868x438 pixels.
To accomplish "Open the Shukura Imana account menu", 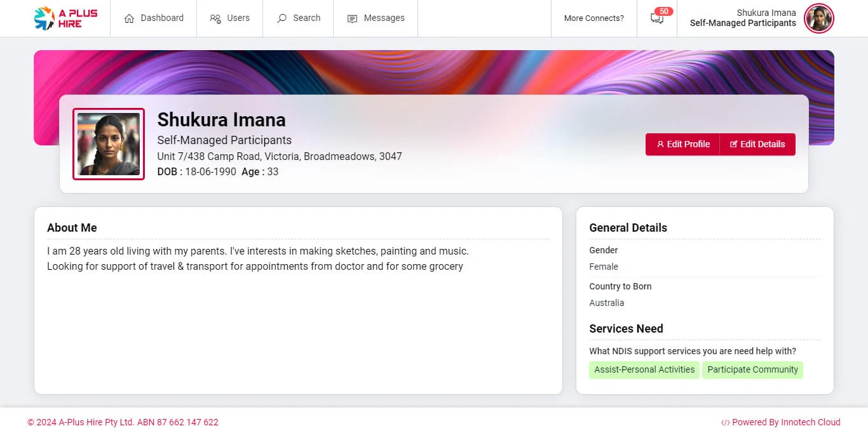I will 742,18.
